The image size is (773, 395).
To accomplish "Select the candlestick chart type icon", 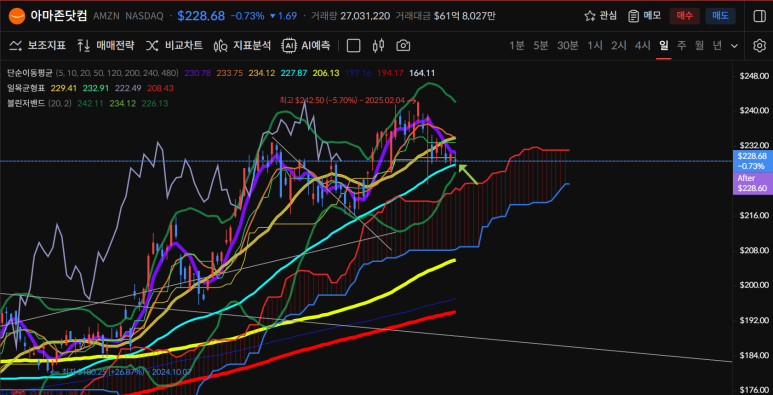I will click(x=379, y=46).
